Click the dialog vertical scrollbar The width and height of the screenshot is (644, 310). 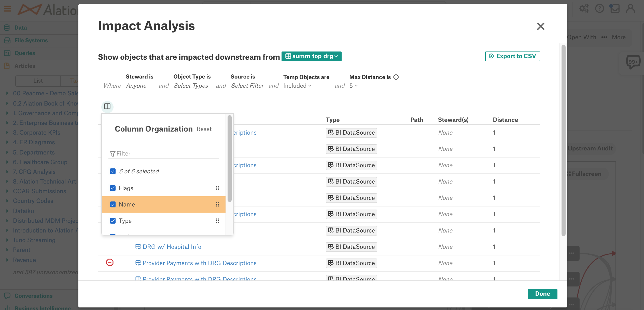coord(563,140)
